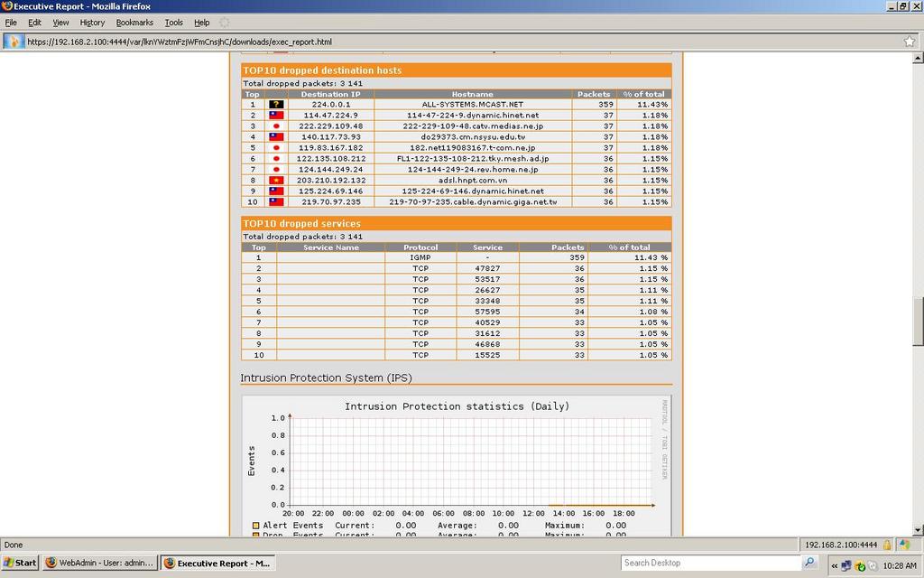Click the throbber activity icon after Help
Image resolution: width=924 pixels, height=578 pixels.
[225, 23]
